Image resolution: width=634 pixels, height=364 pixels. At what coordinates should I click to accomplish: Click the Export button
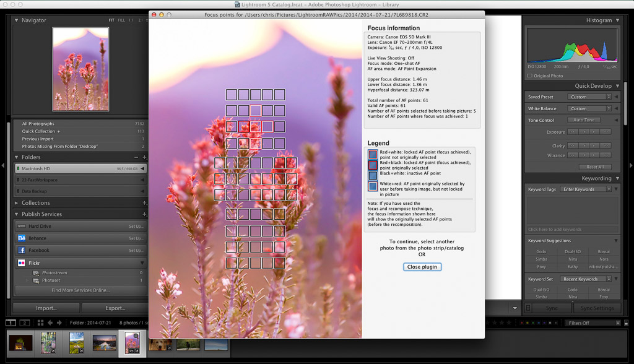(x=115, y=308)
